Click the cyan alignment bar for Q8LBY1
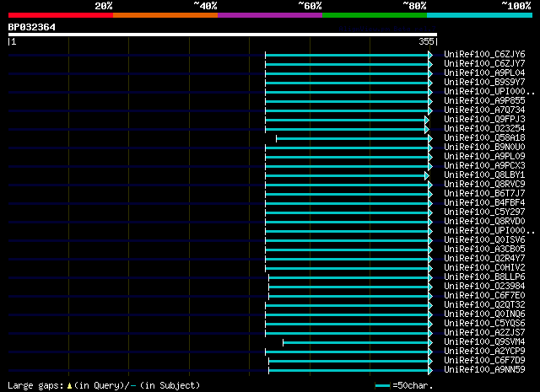 (x=345, y=176)
